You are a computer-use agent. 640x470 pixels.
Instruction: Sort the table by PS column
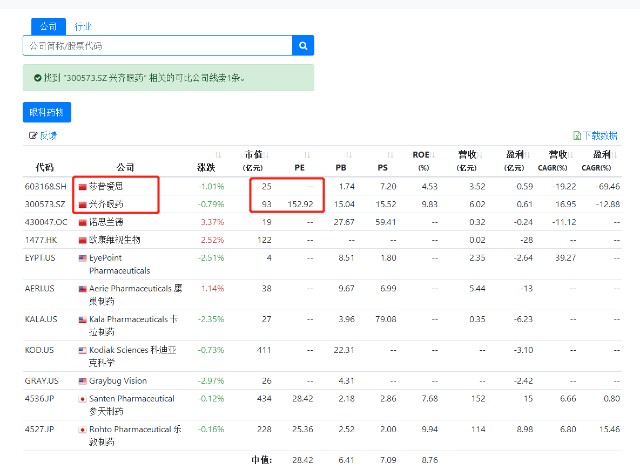pyautogui.click(x=390, y=155)
